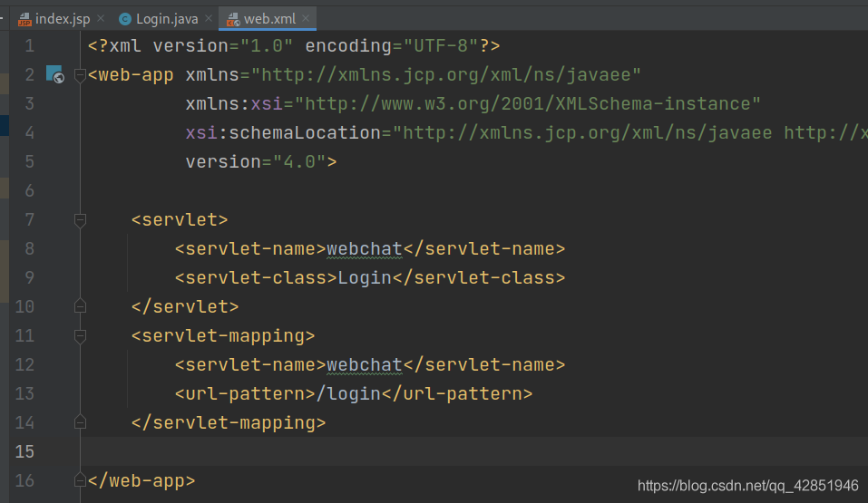This screenshot has width=868, height=503.
Task: Click the empty line 15 in editor
Action: coord(454,451)
